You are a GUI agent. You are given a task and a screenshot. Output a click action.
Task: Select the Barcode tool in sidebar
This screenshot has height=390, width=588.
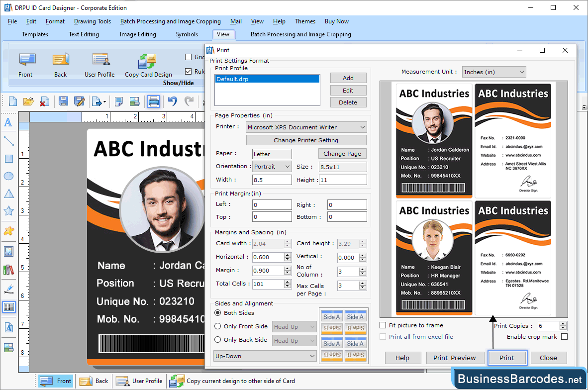(x=8, y=307)
